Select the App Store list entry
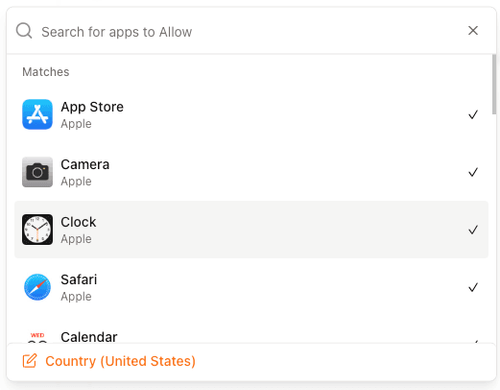Viewport: 500px width, 390px height. (251, 114)
